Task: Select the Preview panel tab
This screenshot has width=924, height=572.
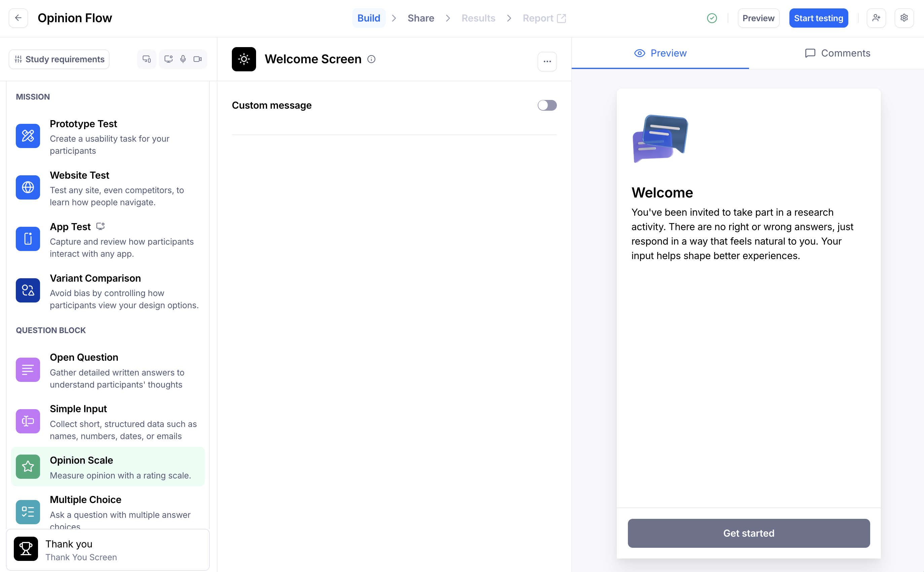Action: (660, 53)
